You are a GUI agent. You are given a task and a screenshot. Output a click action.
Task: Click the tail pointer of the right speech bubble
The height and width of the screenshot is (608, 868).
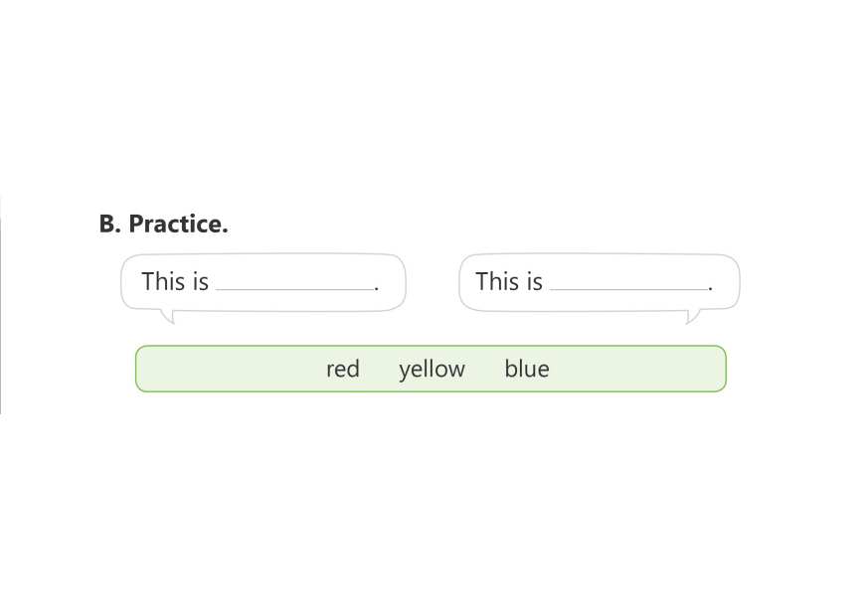point(692,317)
